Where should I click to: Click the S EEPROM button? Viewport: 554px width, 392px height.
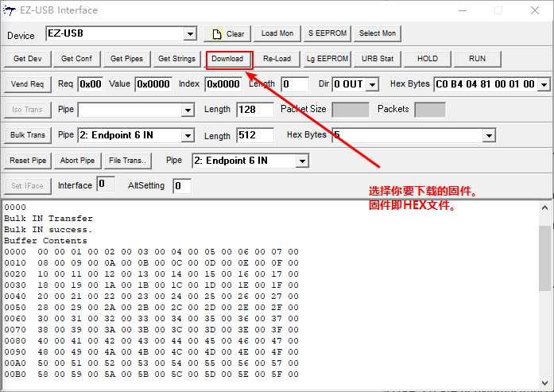pos(327,33)
